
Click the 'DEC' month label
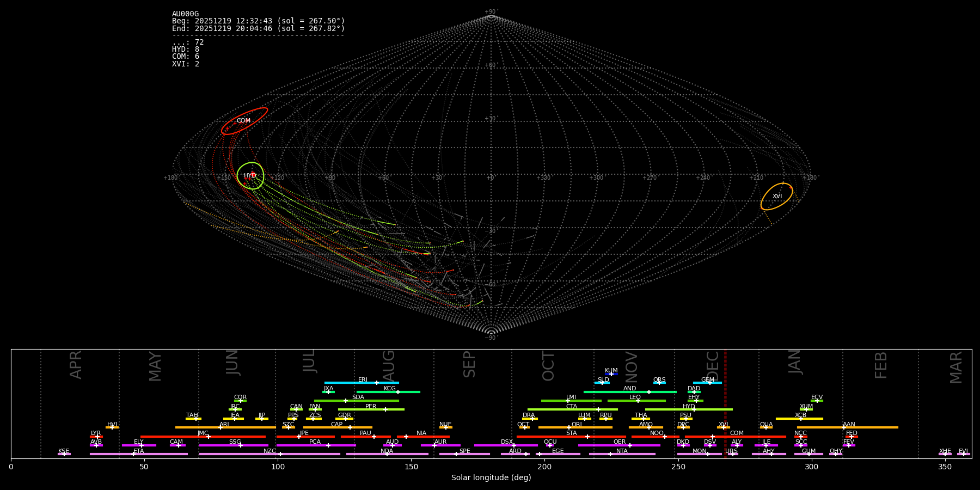(x=713, y=366)
